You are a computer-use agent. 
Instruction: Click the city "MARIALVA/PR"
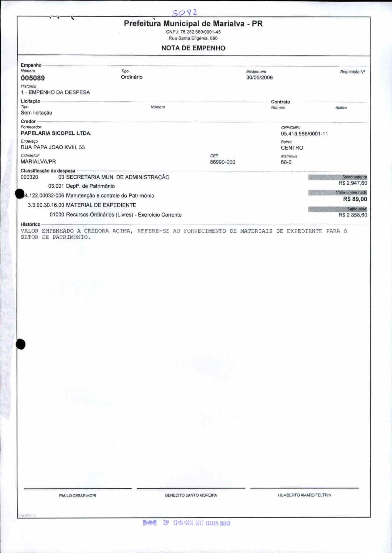pyautogui.click(x=38, y=162)
